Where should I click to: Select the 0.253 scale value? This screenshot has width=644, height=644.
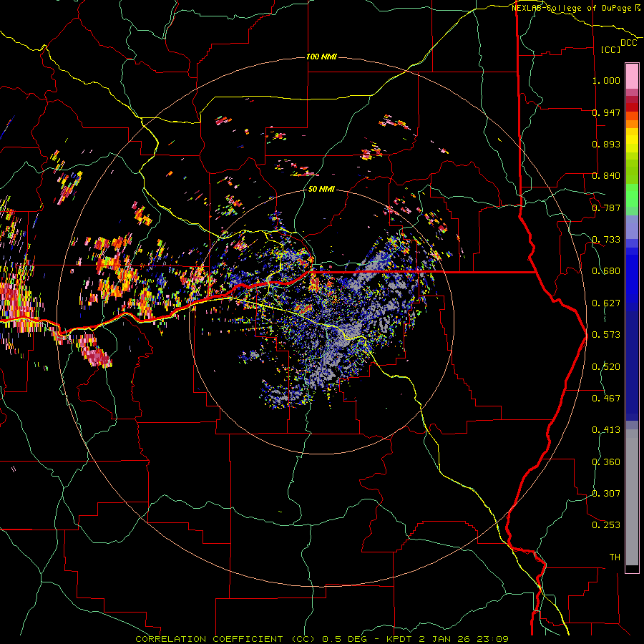[606, 525]
